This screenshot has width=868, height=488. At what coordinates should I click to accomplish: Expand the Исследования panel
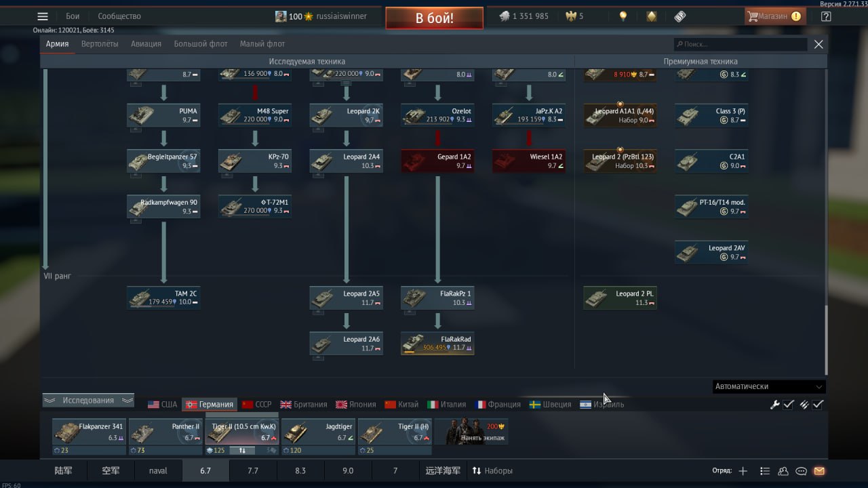[88, 401]
